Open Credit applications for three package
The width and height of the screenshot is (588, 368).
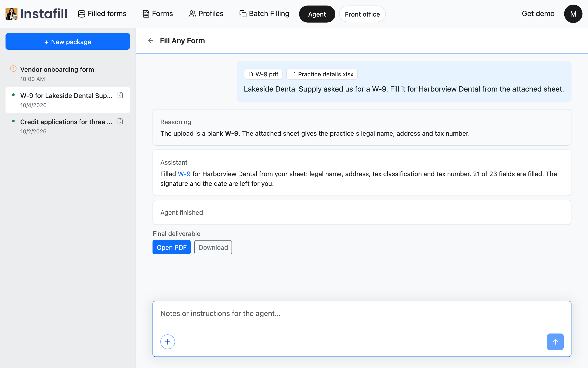[68, 126]
